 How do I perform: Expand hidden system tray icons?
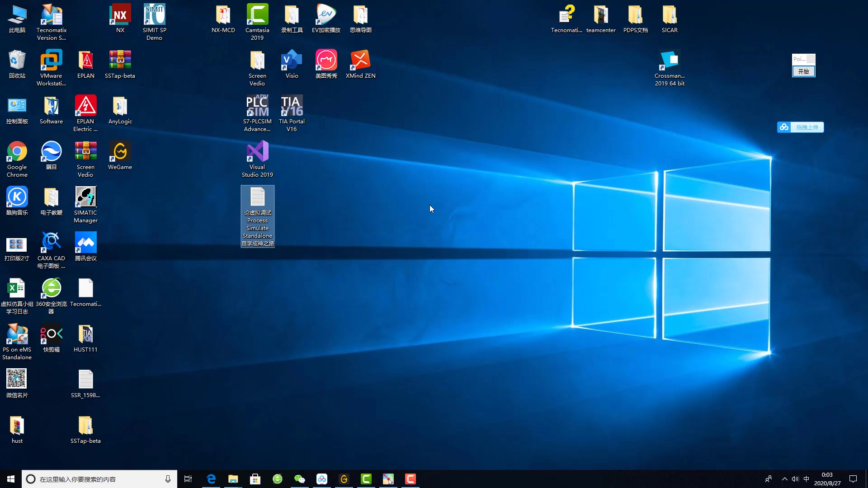coord(784,479)
